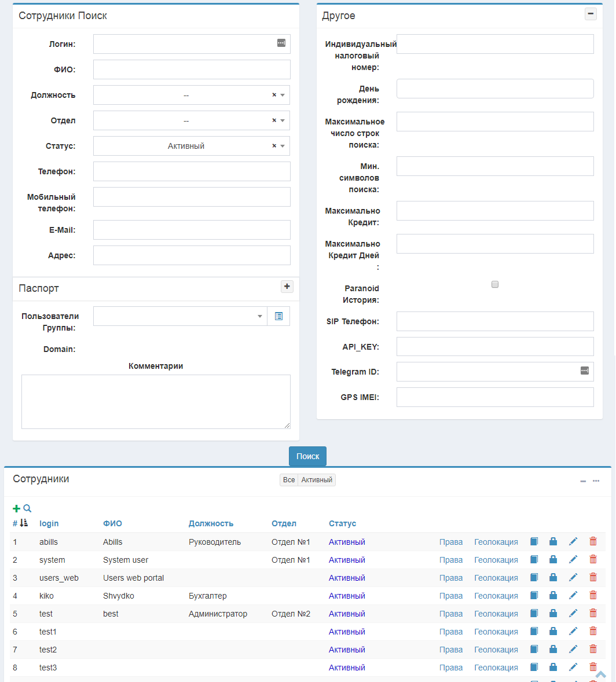Click the sort icon next to # column
This screenshot has height=682, width=616.
[x=24, y=523]
